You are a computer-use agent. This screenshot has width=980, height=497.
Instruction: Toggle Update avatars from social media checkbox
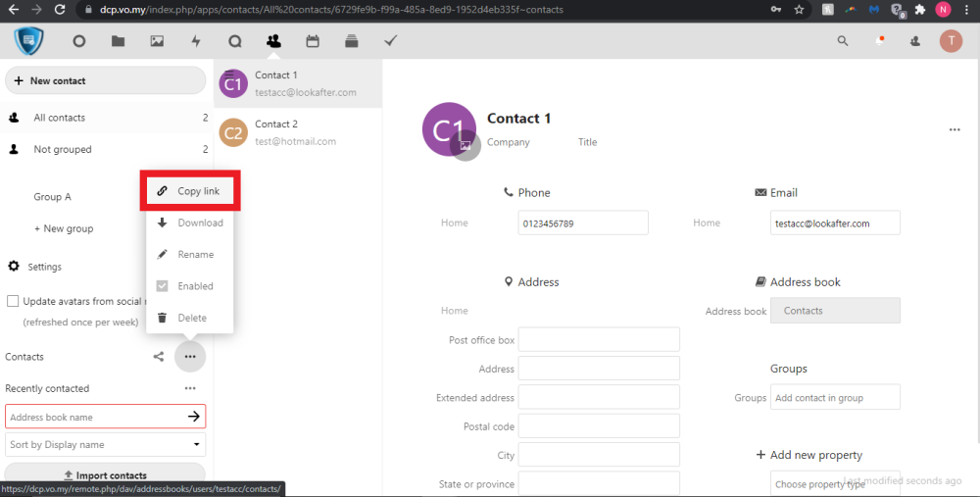point(14,301)
